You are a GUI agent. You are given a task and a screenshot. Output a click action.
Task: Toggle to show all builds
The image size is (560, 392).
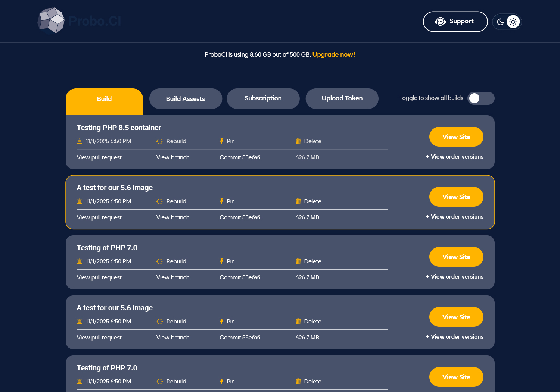point(481,98)
